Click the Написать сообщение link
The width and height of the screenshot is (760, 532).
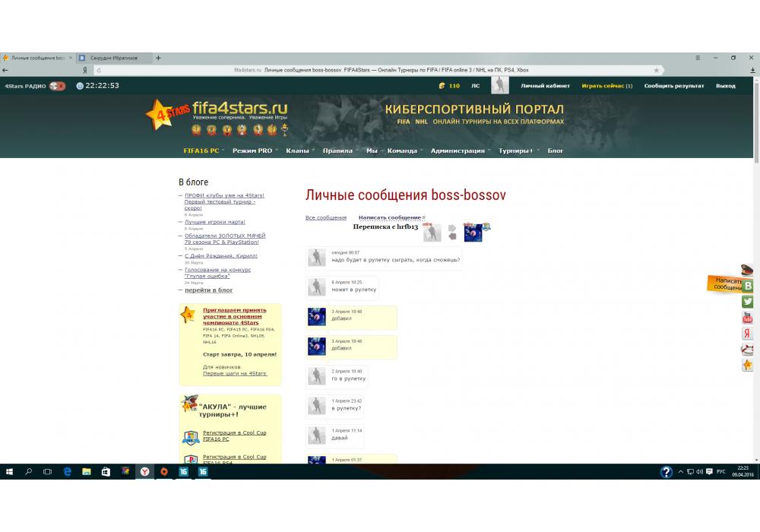pyautogui.click(x=390, y=218)
